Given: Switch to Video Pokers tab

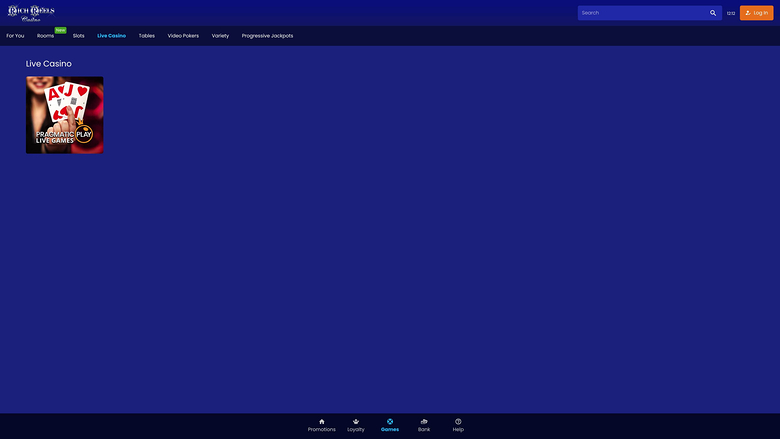Looking at the screenshot, I should point(183,35).
